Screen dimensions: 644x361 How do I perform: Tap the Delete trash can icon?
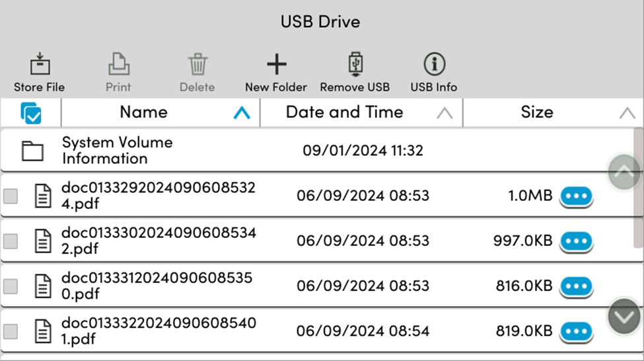pos(197,65)
